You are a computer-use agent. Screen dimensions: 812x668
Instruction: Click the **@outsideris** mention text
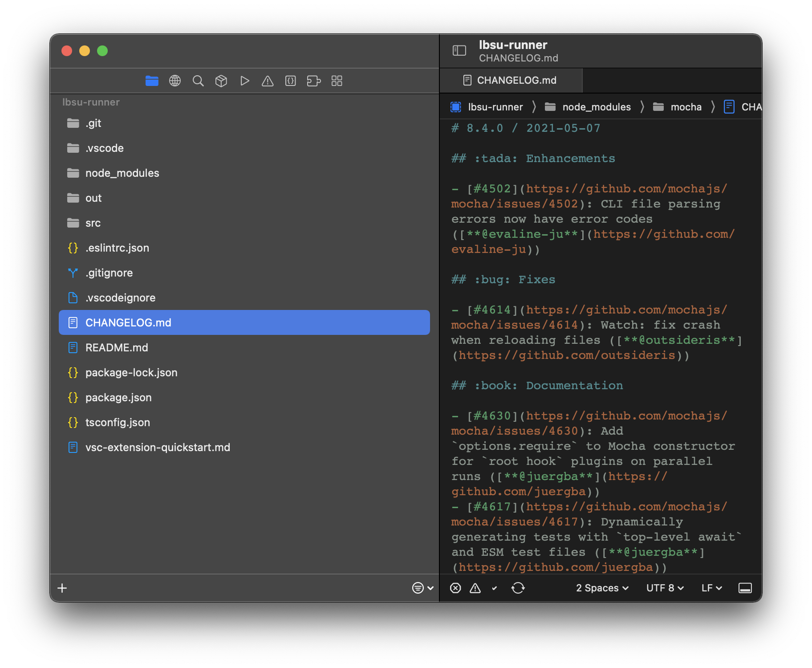(679, 340)
